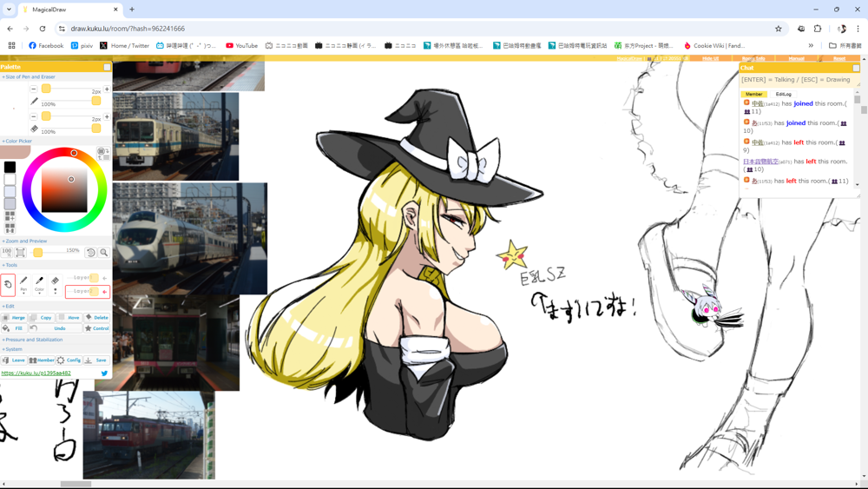Image resolution: width=868 pixels, height=489 pixels.
Task: Collapse the System section
Action: coord(12,349)
